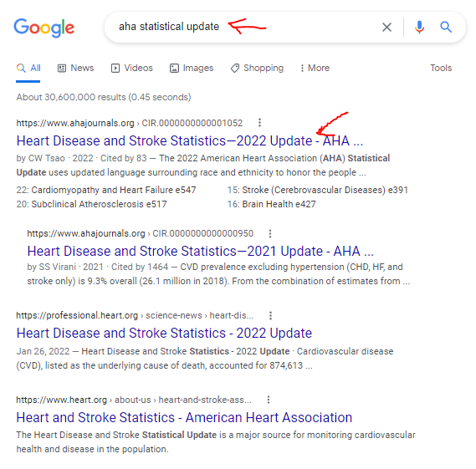Open the Tools filter options
Screen dimensions: 476x469
(441, 68)
